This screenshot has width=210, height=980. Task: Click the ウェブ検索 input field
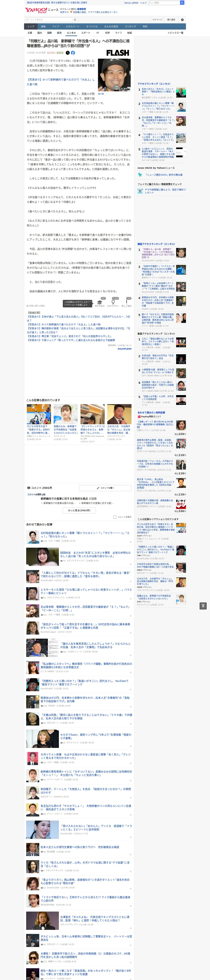(x=164, y=3)
